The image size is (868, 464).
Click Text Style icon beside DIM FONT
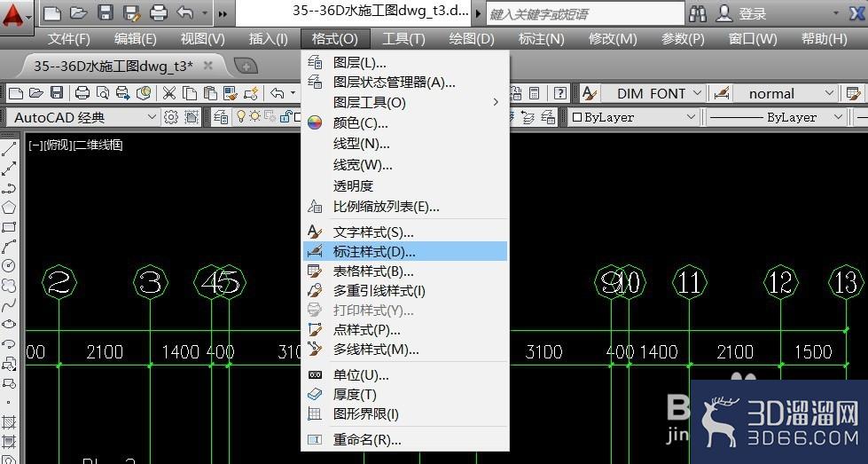(589, 93)
